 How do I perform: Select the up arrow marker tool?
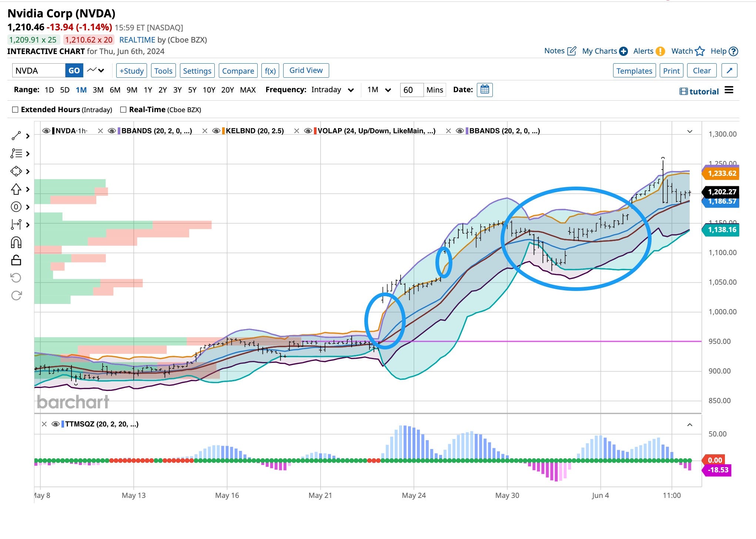[x=16, y=189]
